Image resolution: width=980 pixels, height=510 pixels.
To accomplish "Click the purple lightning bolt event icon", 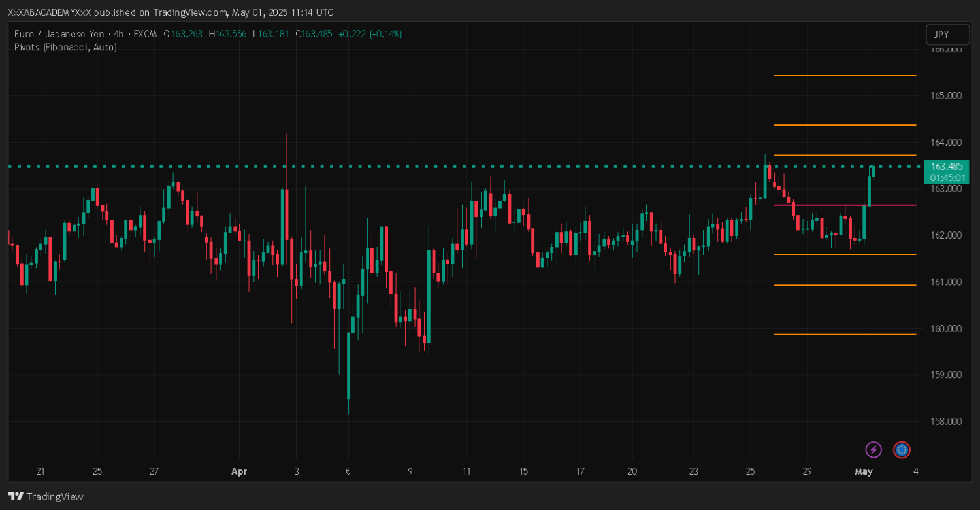I will pos(873,449).
